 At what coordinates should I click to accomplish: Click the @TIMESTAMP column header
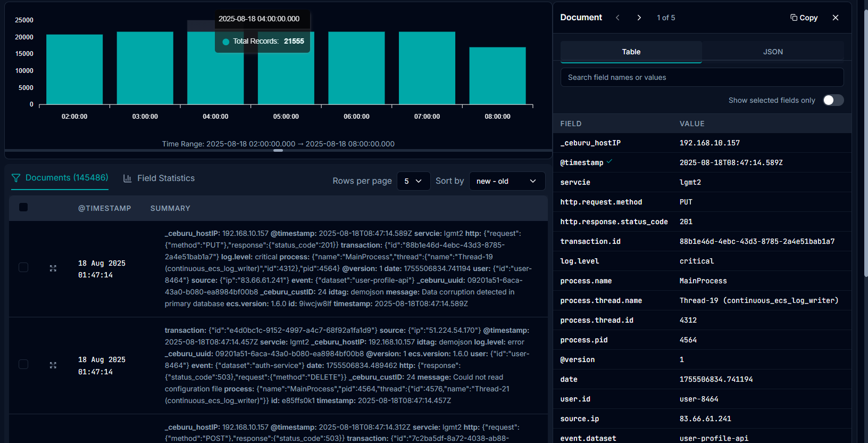point(105,208)
